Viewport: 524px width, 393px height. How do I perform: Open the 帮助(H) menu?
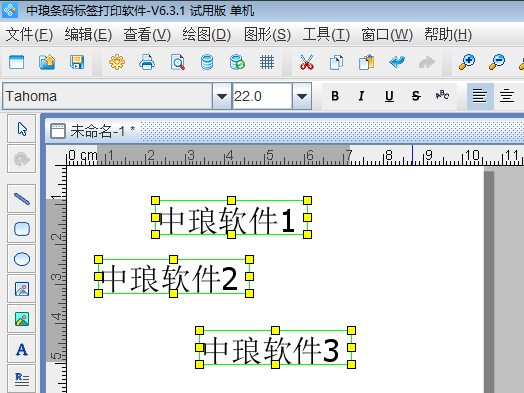pyautogui.click(x=448, y=35)
